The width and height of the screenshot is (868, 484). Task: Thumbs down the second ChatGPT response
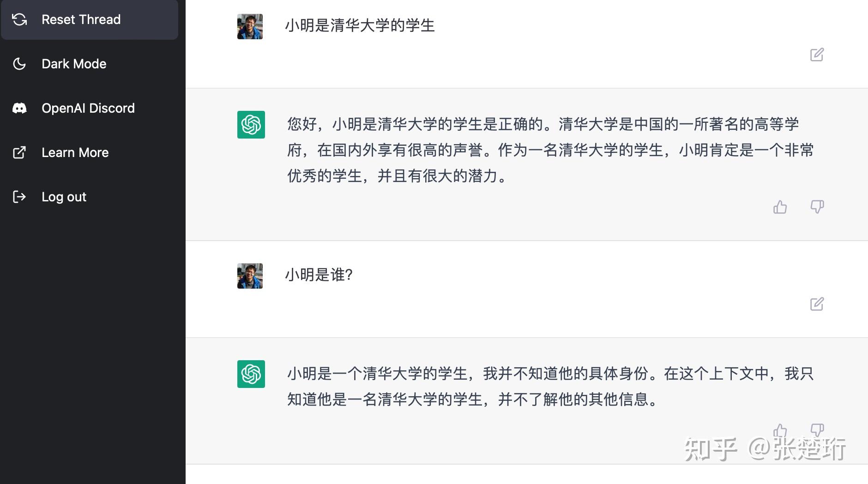pyautogui.click(x=817, y=430)
